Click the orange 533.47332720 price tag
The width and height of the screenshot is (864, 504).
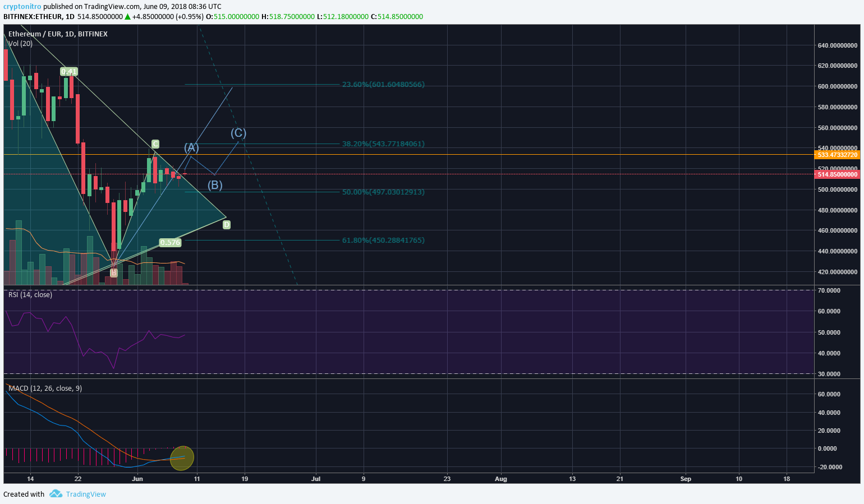tap(838, 155)
